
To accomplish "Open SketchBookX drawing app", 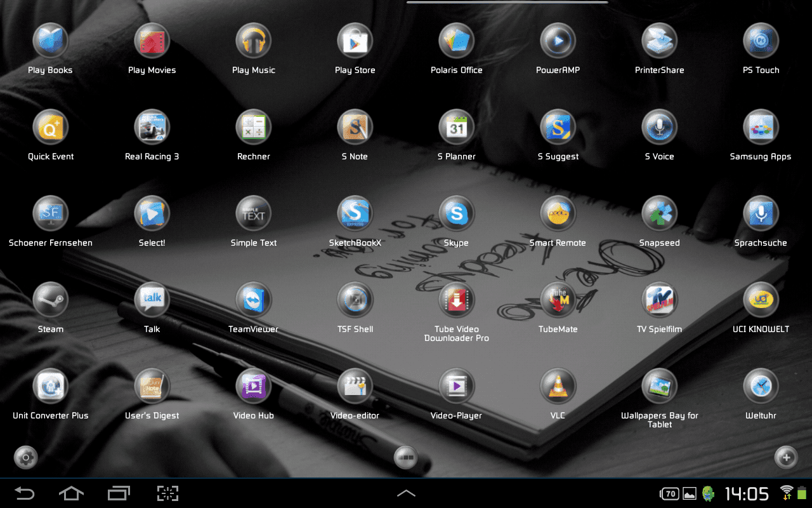I will pyautogui.click(x=355, y=214).
